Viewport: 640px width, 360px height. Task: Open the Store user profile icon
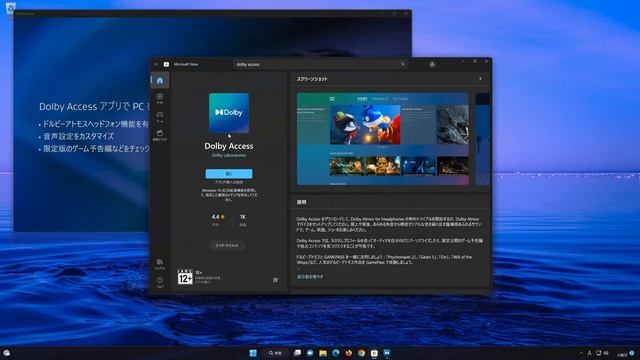click(x=432, y=64)
